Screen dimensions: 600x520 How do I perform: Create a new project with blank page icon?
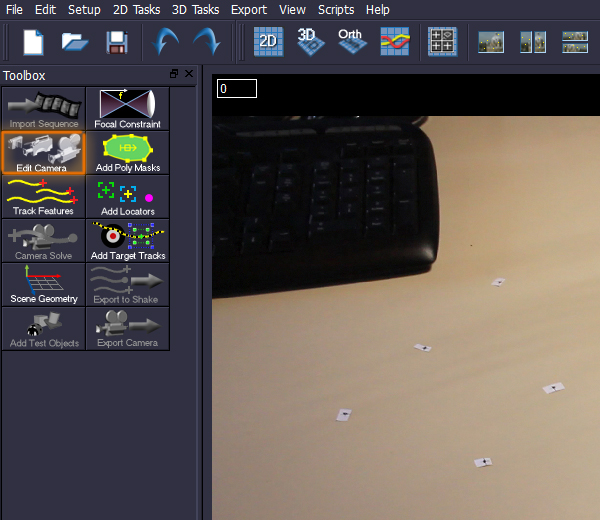pyautogui.click(x=33, y=42)
